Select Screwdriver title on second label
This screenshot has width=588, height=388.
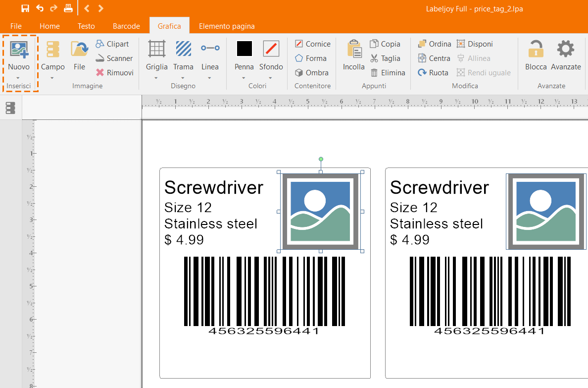[x=440, y=187]
